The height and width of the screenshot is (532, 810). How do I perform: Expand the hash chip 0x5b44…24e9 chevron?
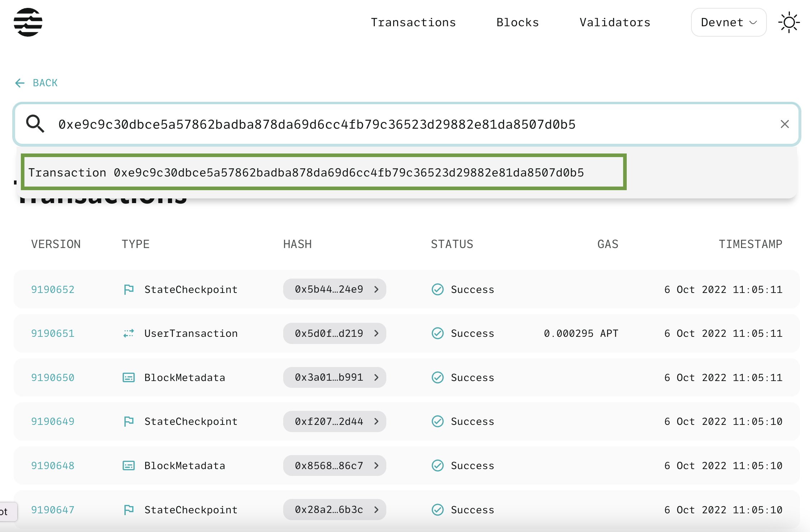[376, 289]
